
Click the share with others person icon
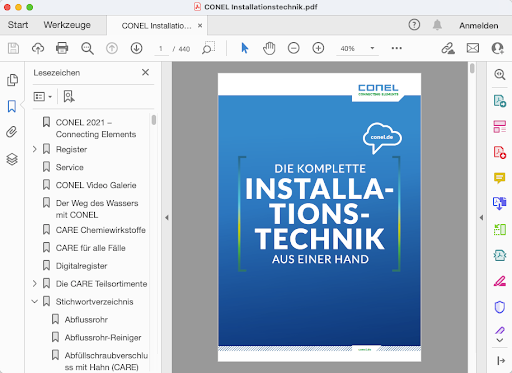498,48
